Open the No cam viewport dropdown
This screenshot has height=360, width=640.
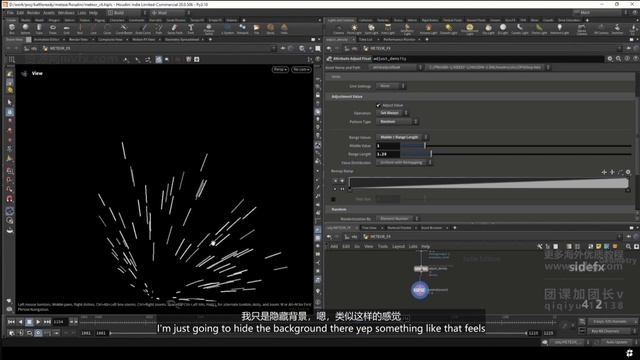coord(301,69)
